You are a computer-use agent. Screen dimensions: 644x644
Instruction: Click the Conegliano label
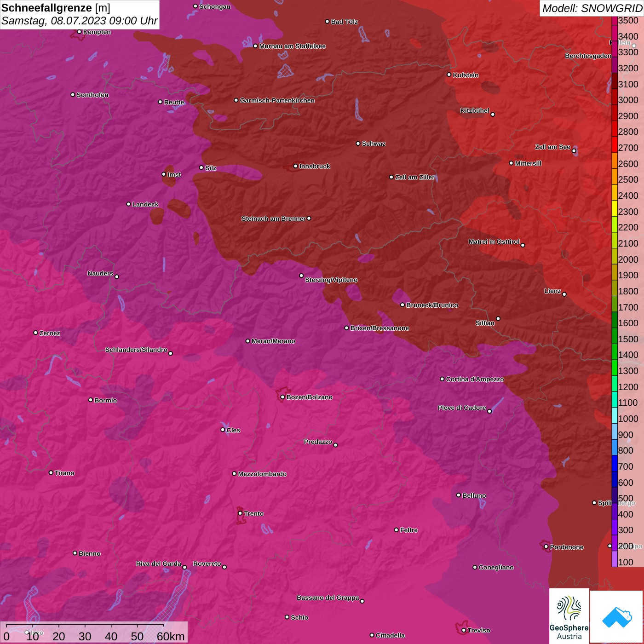[x=496, y=567]
